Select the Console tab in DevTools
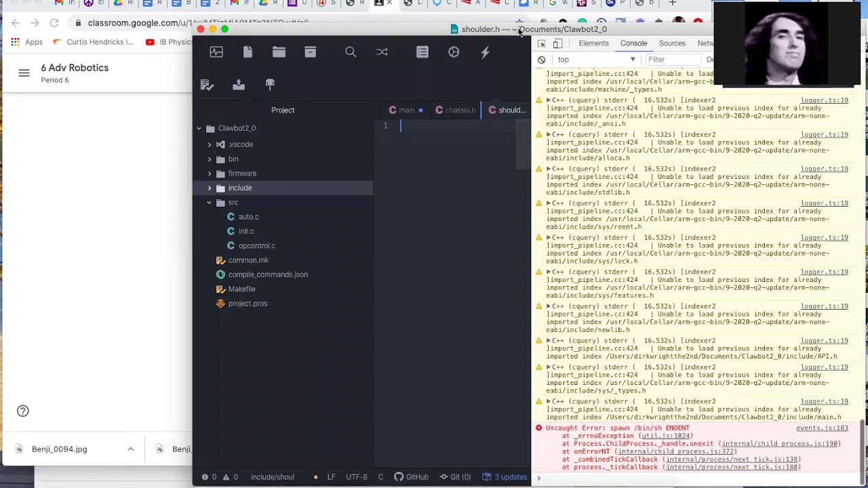The width and height of the screenshot is (868, 488). (633, 43)
